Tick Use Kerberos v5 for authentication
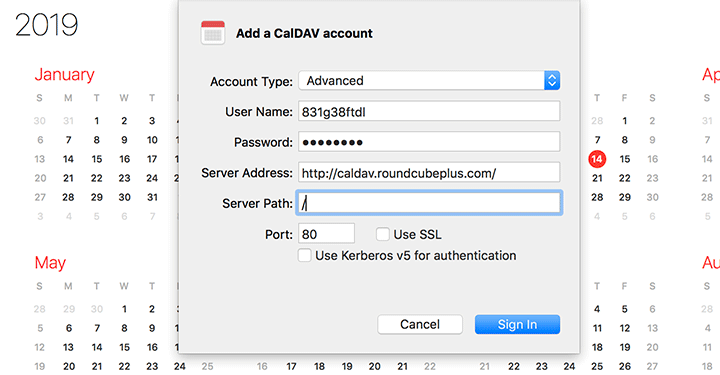This screenshot has height=375, width=720. click(304, 255)
